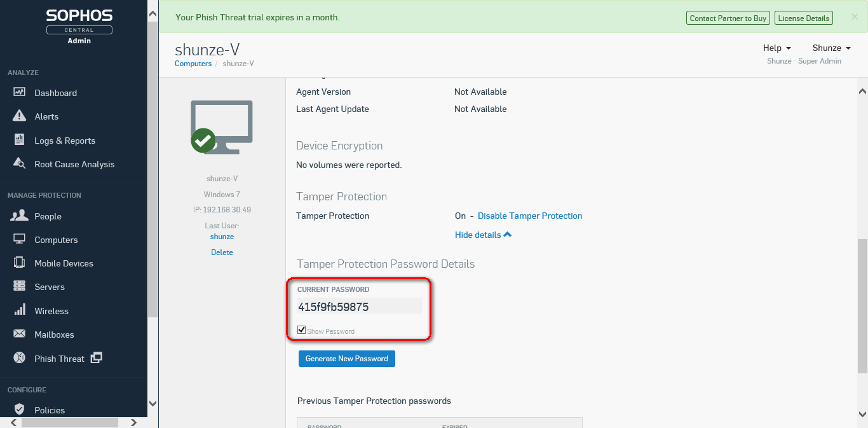Click the shunze last user link
Screen dimensions: 868x428
click(222, 237)
